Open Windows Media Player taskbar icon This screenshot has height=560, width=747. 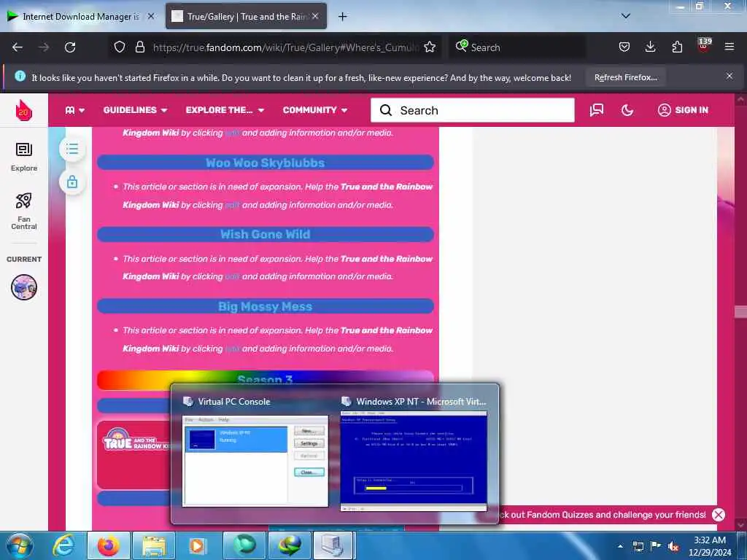coord(197,545)
